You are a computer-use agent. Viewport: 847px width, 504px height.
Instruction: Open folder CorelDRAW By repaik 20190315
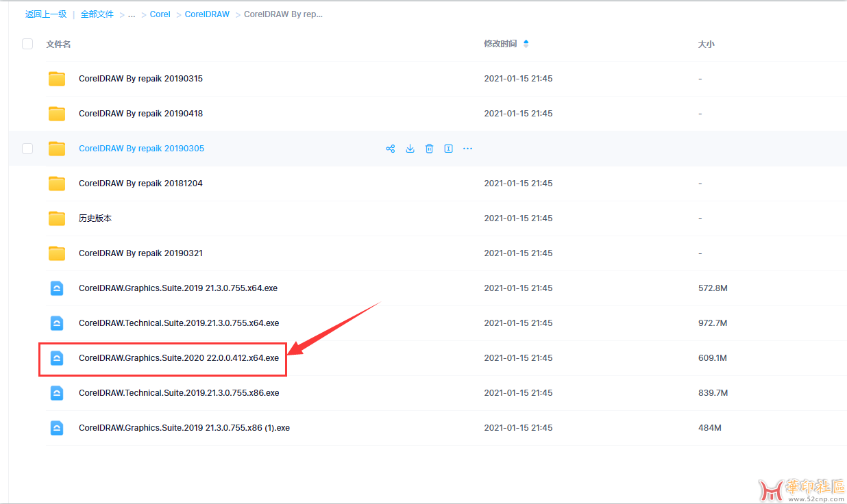click(x=140, y=79)
